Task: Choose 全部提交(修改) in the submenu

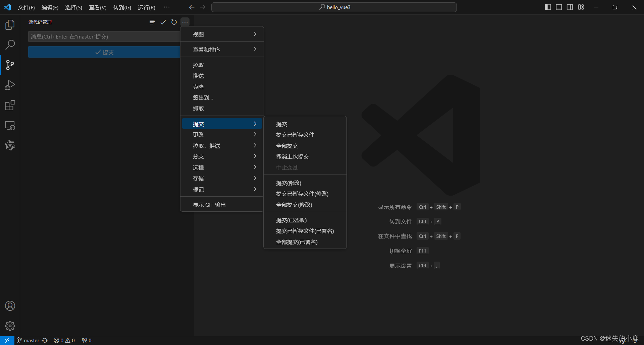Action: [305, 205]
